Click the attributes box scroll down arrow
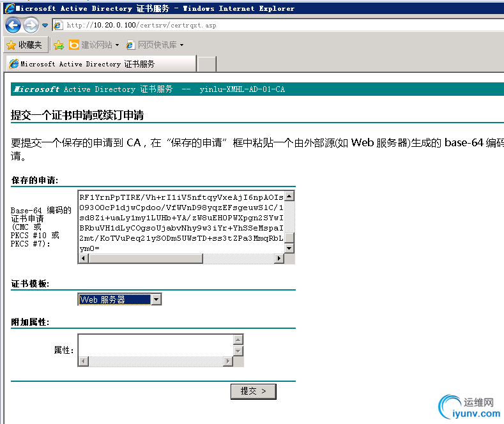Image resolution: width=504 pixels, height=424 pixels. (x=238, y=351)
